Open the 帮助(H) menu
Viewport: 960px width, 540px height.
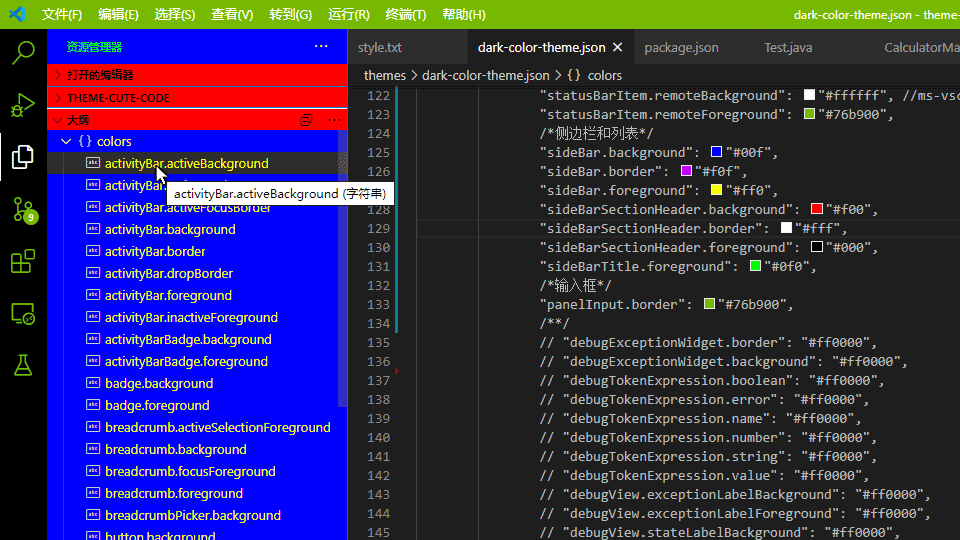point(463,14)
